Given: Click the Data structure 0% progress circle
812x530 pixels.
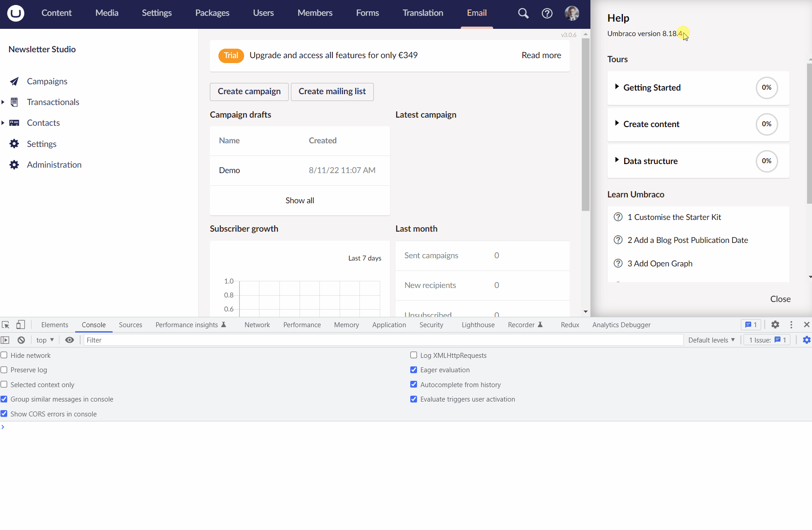Looking at the screenshot, I should (x=767, y=161).
